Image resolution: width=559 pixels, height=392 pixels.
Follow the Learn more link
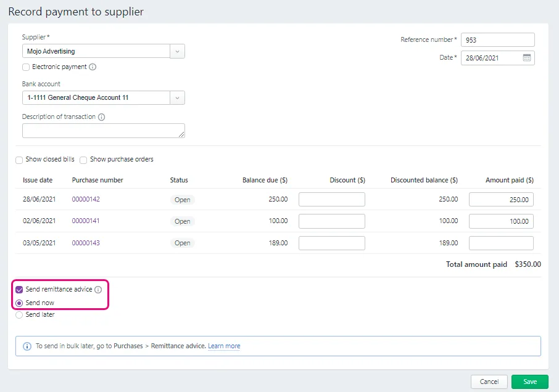point(224,346)
